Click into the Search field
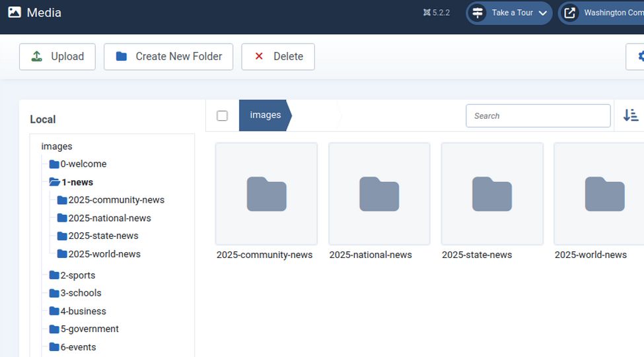 tap(538, 115)
